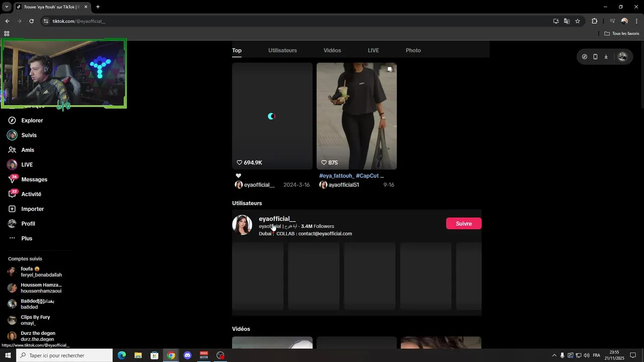Image resolution: width=644 pixels, height=362 pixels.
Task: Switch to the LIVE results tab
Action: [x=373, y=50]
